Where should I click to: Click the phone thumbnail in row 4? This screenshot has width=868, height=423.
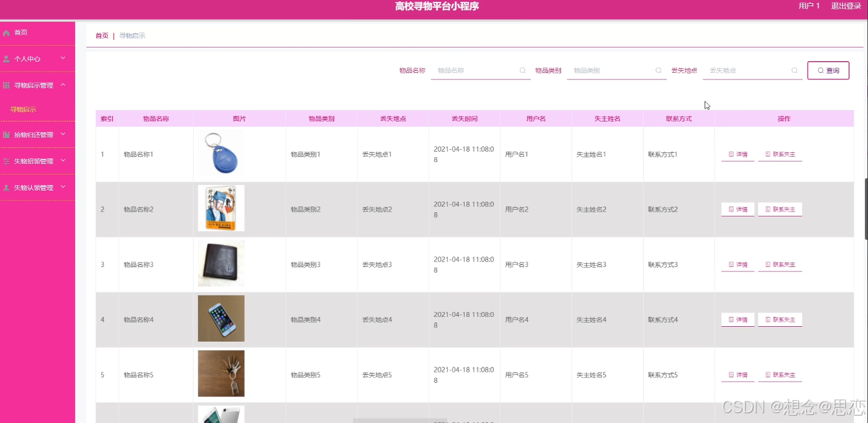point(221,318)
